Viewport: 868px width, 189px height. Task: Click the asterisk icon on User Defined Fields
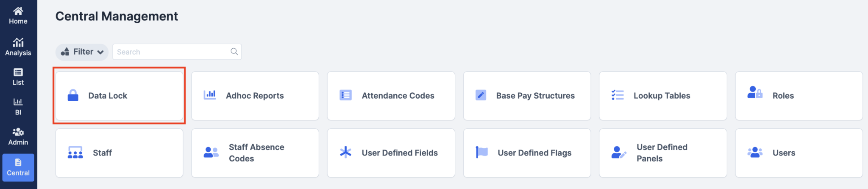tap(346, 152)
